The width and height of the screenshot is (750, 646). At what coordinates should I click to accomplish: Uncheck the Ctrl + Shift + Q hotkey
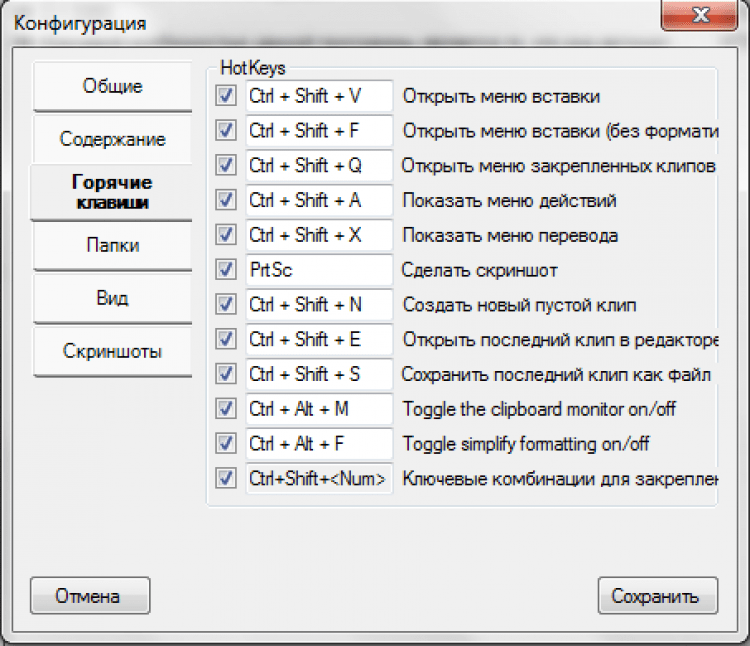pyautogui.click(x=226, y=166)
